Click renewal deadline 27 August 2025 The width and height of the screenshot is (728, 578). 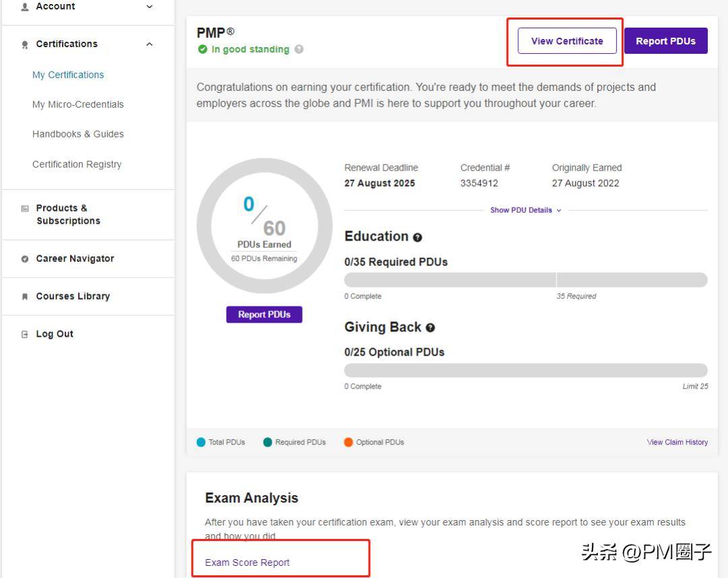click(x=380, y=183)
